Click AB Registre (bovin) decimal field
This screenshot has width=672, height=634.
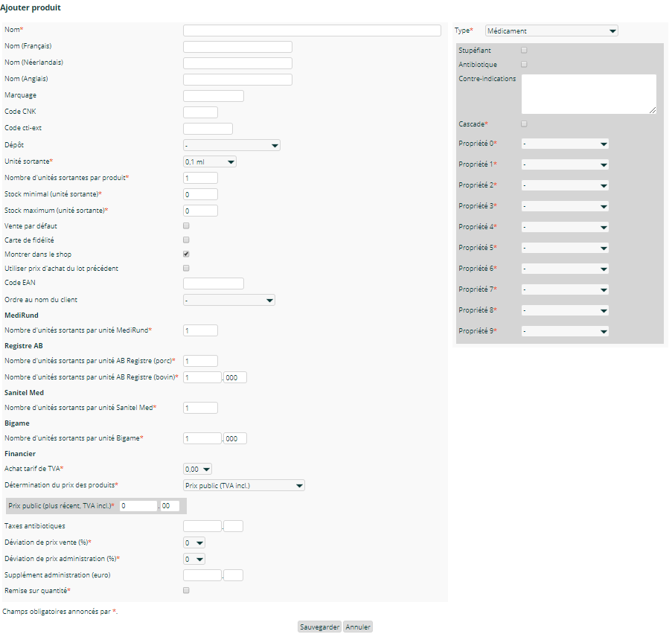pyautogui.click(x=235, y=377)
